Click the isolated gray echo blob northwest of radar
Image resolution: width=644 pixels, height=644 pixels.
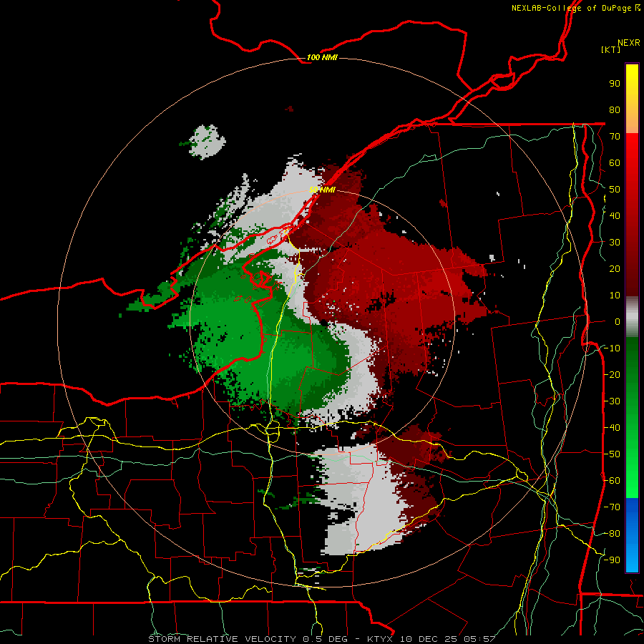[x=207, y=142]
